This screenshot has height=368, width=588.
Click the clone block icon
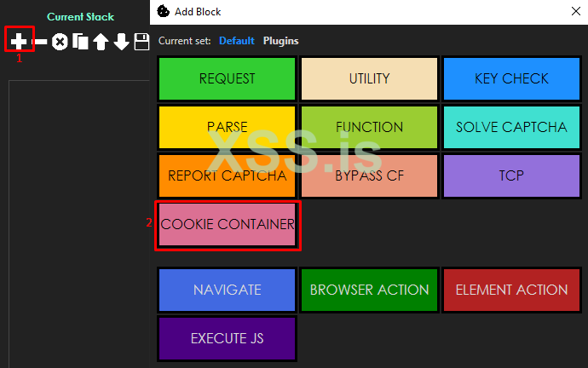pyautogui.click(x=80, y=41)
